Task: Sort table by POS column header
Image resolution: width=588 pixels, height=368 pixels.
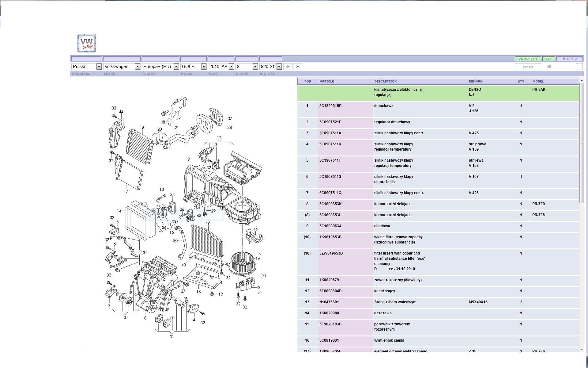Action: coord(308,81)
